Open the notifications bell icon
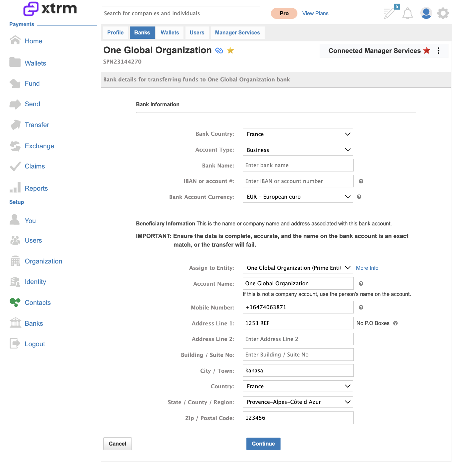This screenshot has height=476, width=467. pyautogui.click(x=407, y=14)
